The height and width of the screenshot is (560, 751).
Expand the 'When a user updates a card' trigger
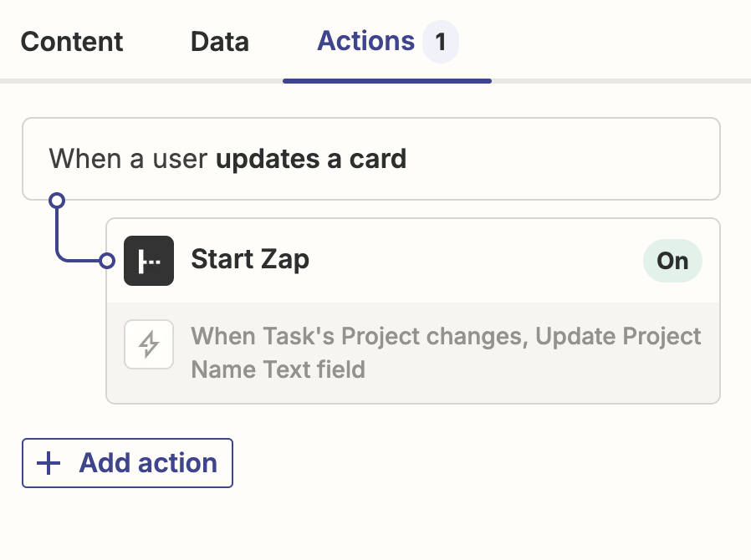pos(370,159)
